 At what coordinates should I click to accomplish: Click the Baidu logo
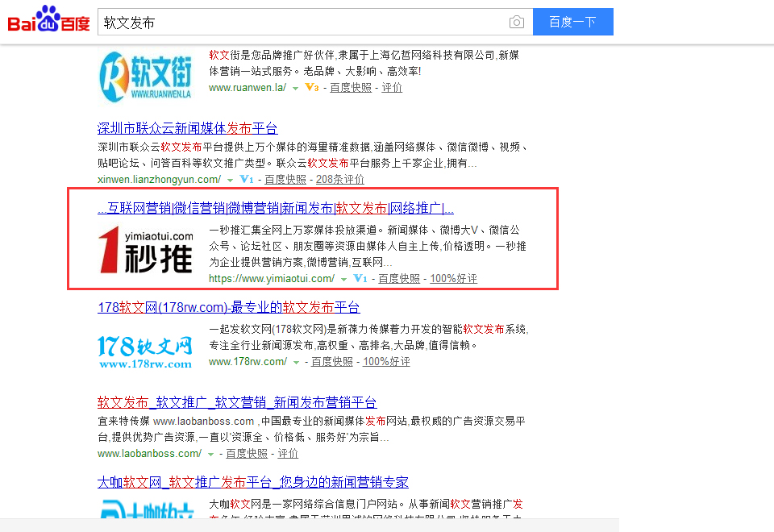pyautogui.click(x=49, y=19)
